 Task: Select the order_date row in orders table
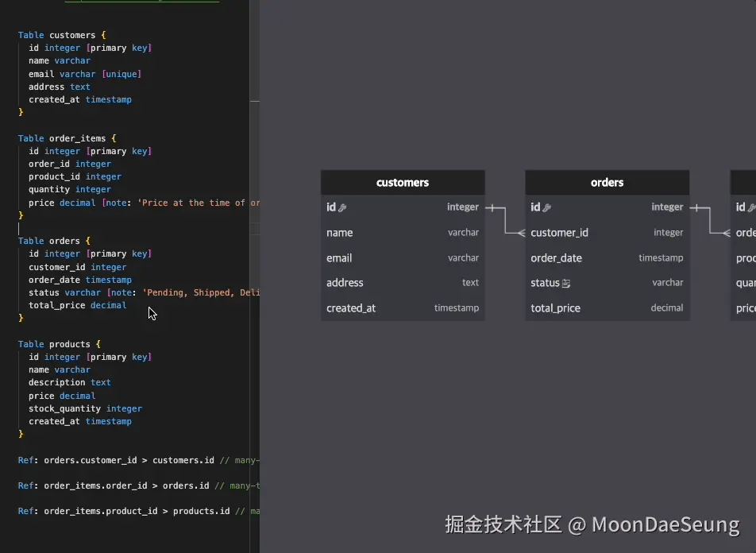[x=607, y=257]
